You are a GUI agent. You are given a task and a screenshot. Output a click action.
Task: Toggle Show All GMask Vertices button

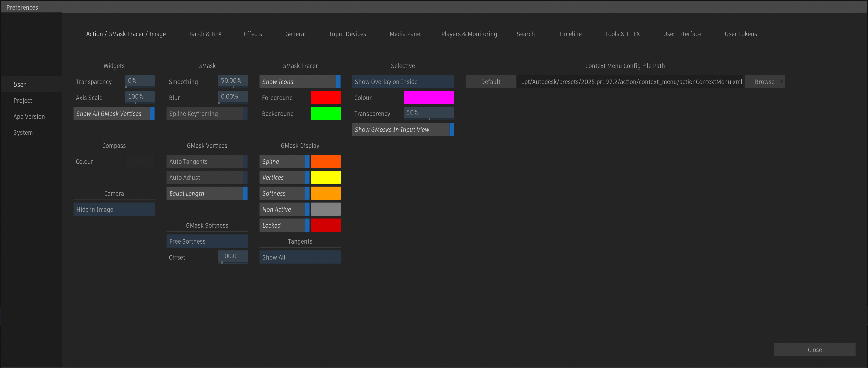(x=114, y=114)
